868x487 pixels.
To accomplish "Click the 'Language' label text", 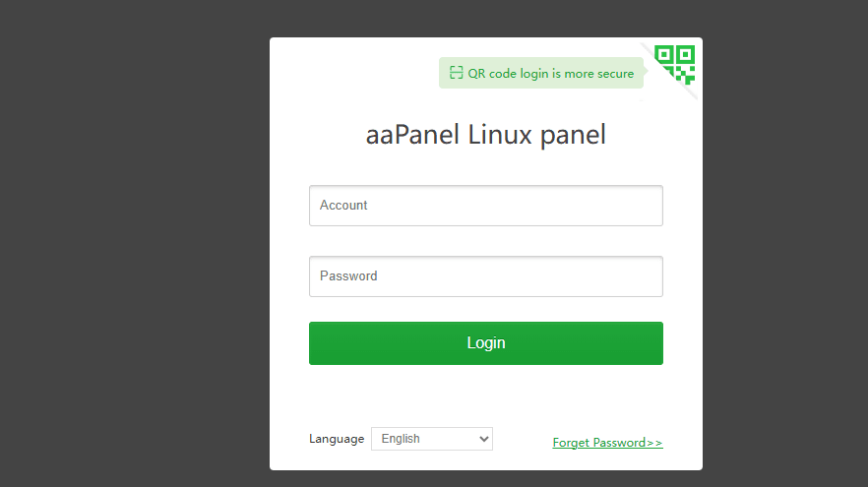I will coord(337,439).
